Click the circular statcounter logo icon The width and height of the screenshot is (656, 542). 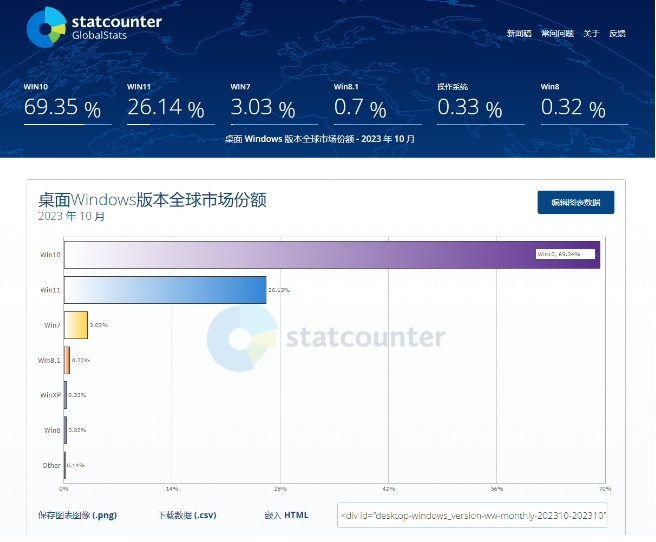45,27
